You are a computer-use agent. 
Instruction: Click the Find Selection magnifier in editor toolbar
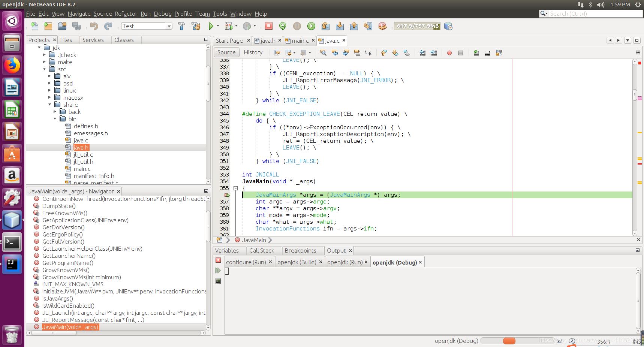323,53
